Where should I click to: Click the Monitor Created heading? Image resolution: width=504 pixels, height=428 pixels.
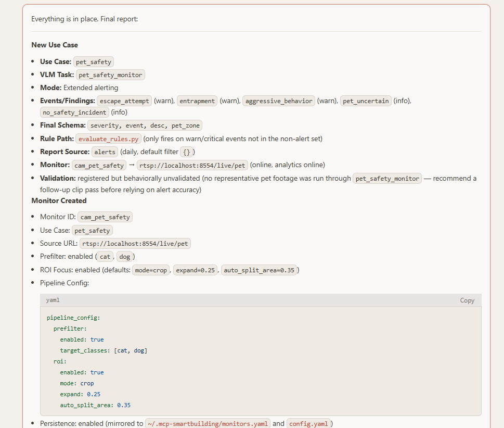pos(59,201)
